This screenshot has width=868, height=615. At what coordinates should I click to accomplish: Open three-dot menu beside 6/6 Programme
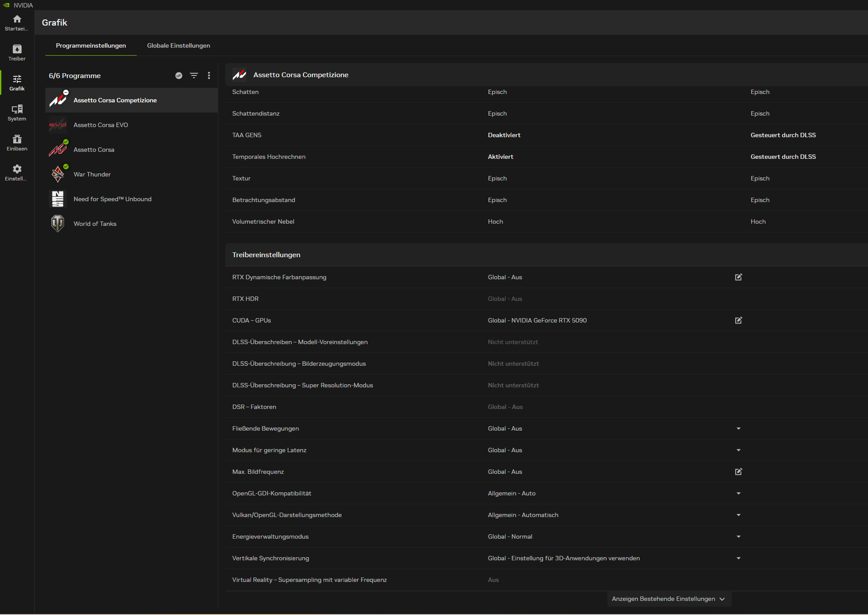[x=209, y=75]
